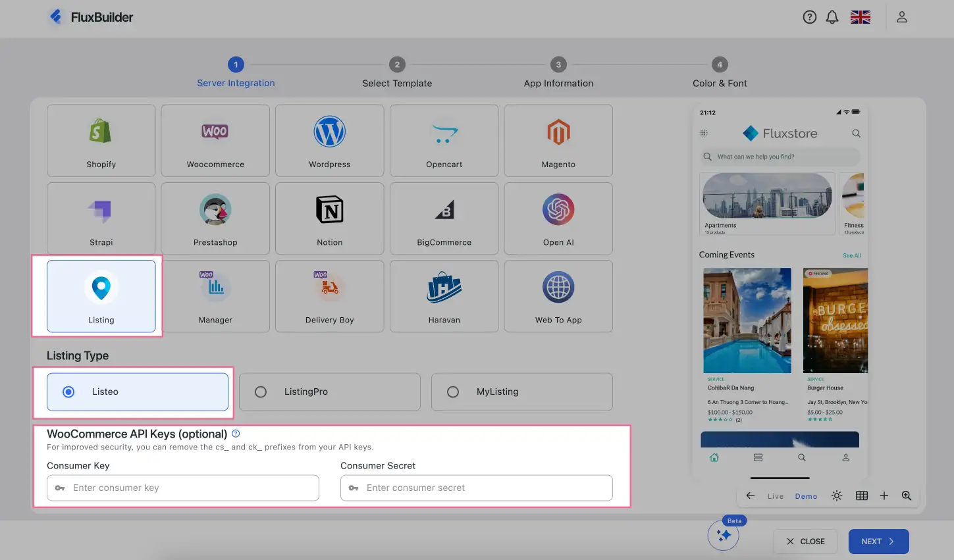Pick the Magento integration tile
The width and height of the screenshot is (954, 560).
(x=558, y=140)
